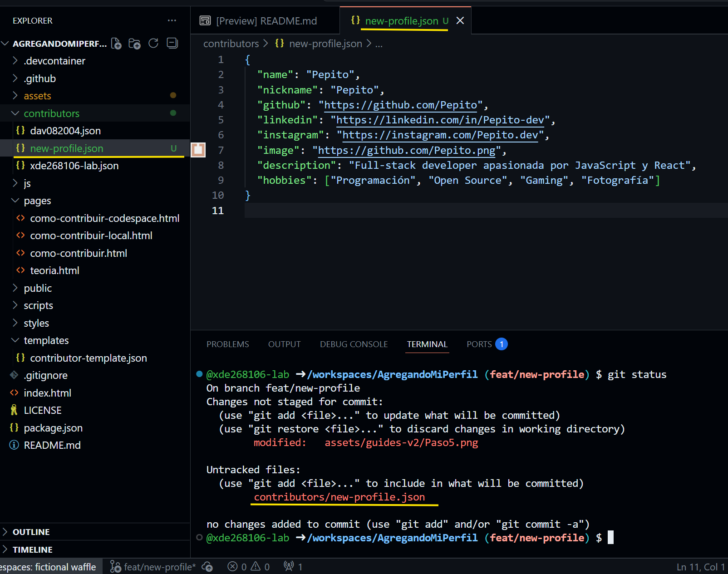Click the New Folder icon in Explorer toolbar
Image resolution: width=728 pixels, height=574 pixels.
coord(135,44)
